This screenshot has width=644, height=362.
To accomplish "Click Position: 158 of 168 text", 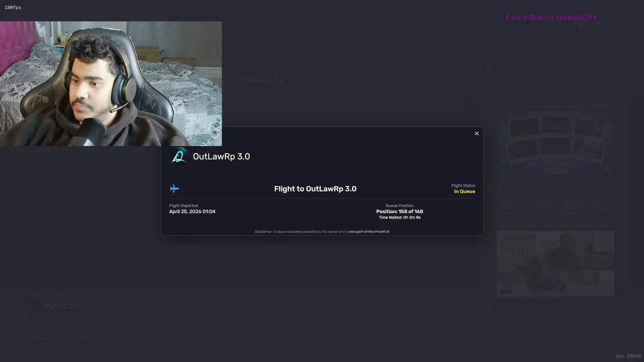I will (x=399, y=212).
